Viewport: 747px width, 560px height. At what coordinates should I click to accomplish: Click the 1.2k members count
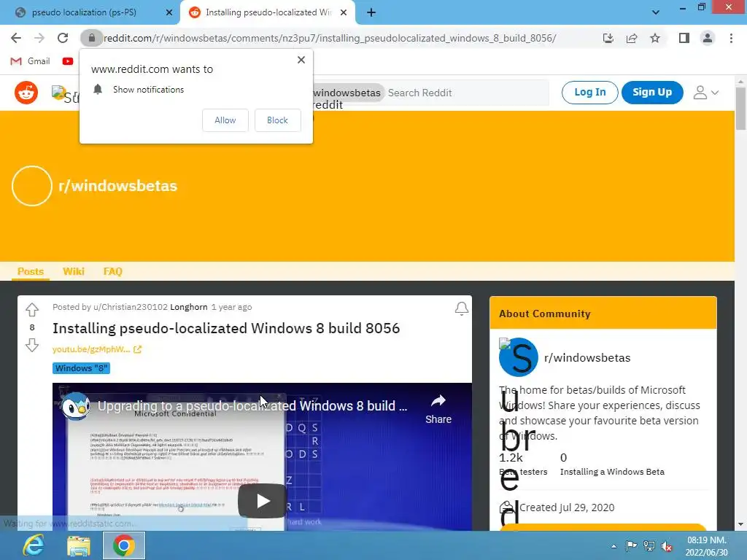click(511, 458)
